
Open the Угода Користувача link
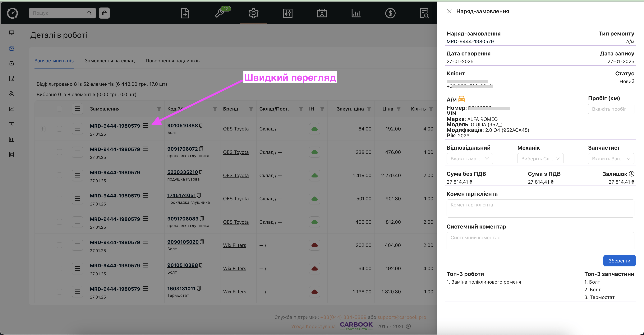313,327
